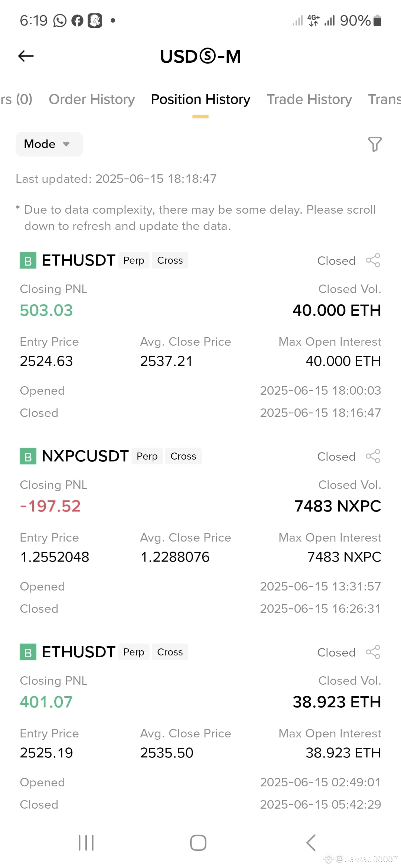Tap the Android navigation back chevron

(x=311, y=843)
